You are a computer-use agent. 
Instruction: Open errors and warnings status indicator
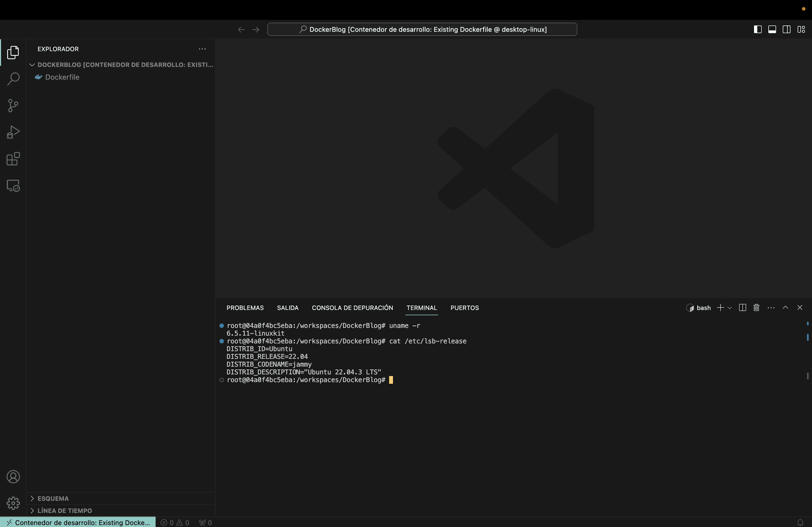coord(175,522)
